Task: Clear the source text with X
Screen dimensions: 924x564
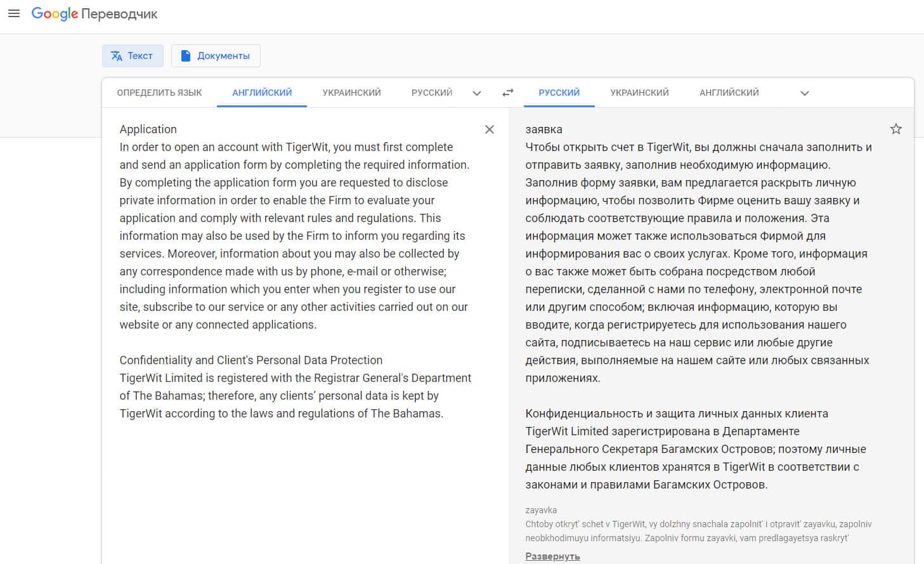Action: point(490,129)
